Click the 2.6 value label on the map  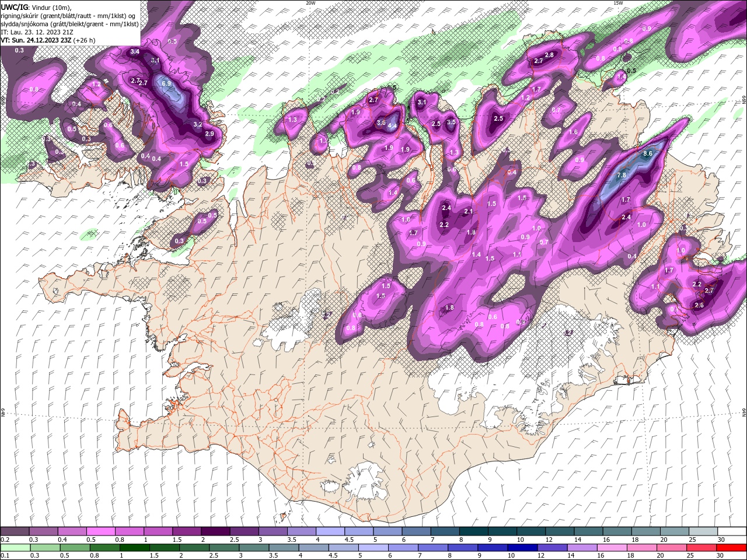pyautogui.click(x=699, y=305)
